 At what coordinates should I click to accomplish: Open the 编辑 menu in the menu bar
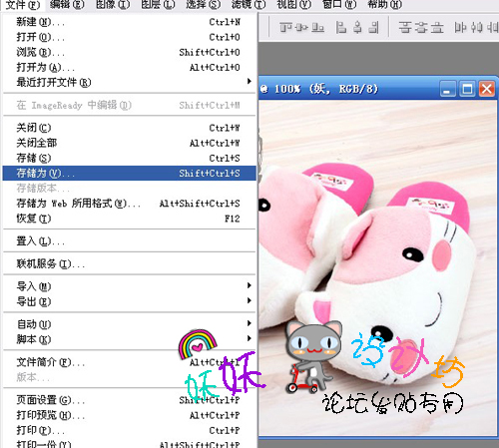click(67, 5)
